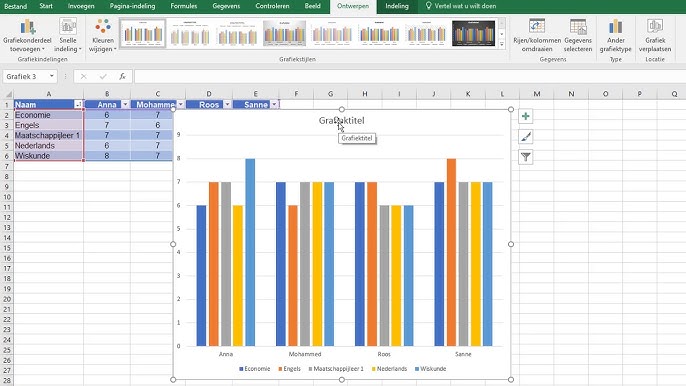
Task: Open the Bestand tab
Action: click(16, 6)
